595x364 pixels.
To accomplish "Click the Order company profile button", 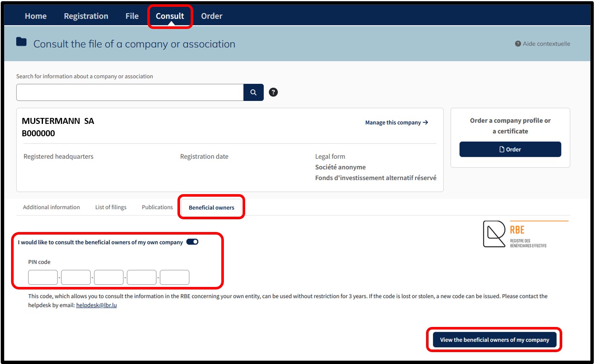I will 510,149.
